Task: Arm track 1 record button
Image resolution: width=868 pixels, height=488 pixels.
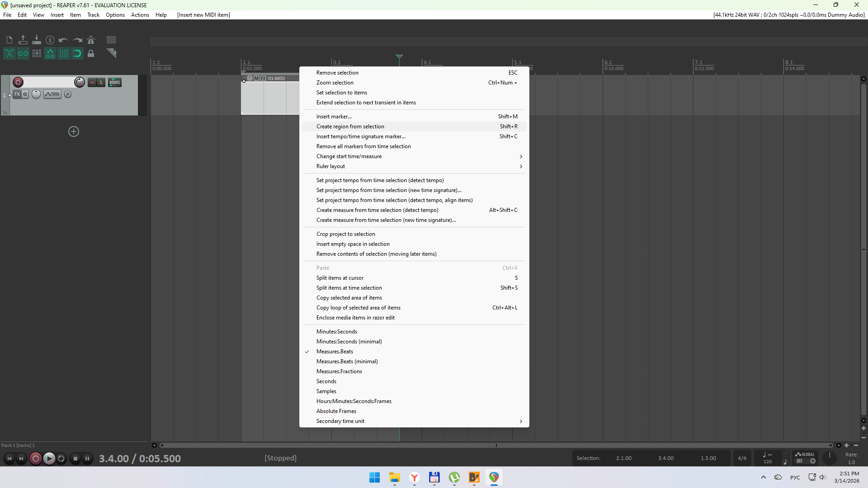Action: (x=18, y=82)
